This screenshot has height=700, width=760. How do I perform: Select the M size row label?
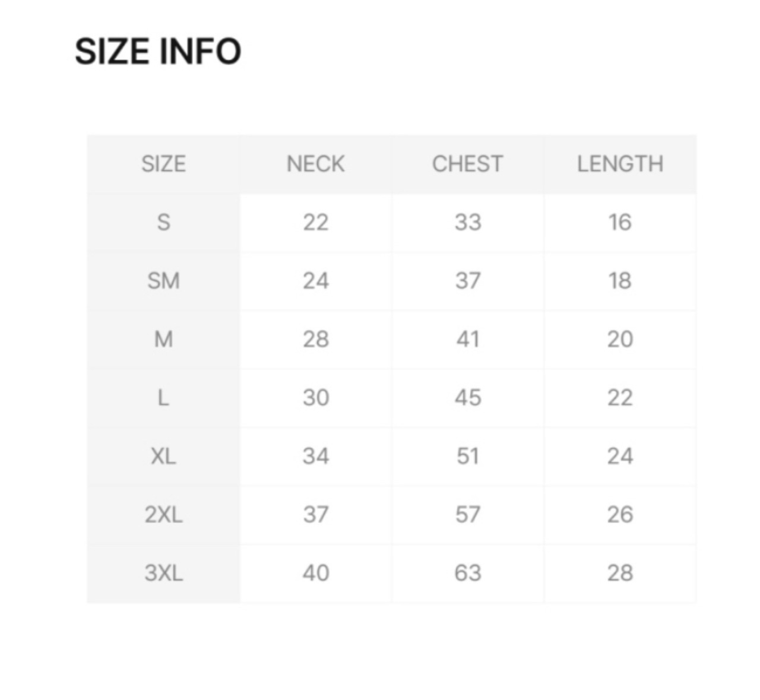[163, 339]
